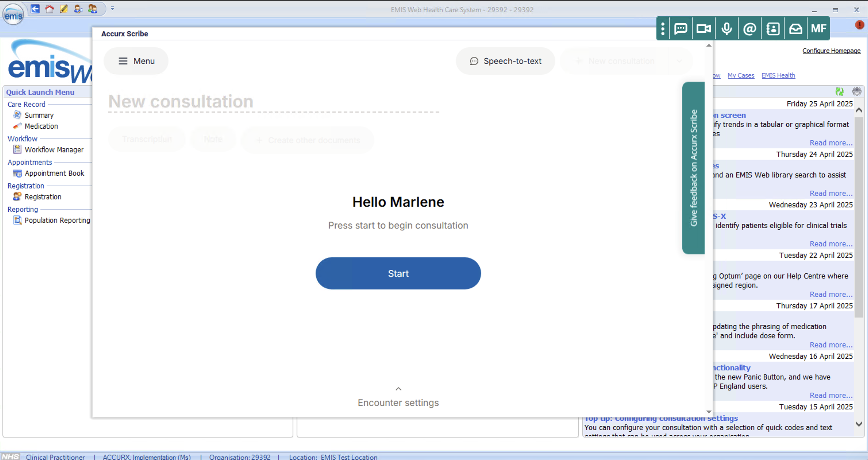The image size is (868, 460).
Task: Switch to the Note tab
Action: pyautogui.click(x=213, y=140)
